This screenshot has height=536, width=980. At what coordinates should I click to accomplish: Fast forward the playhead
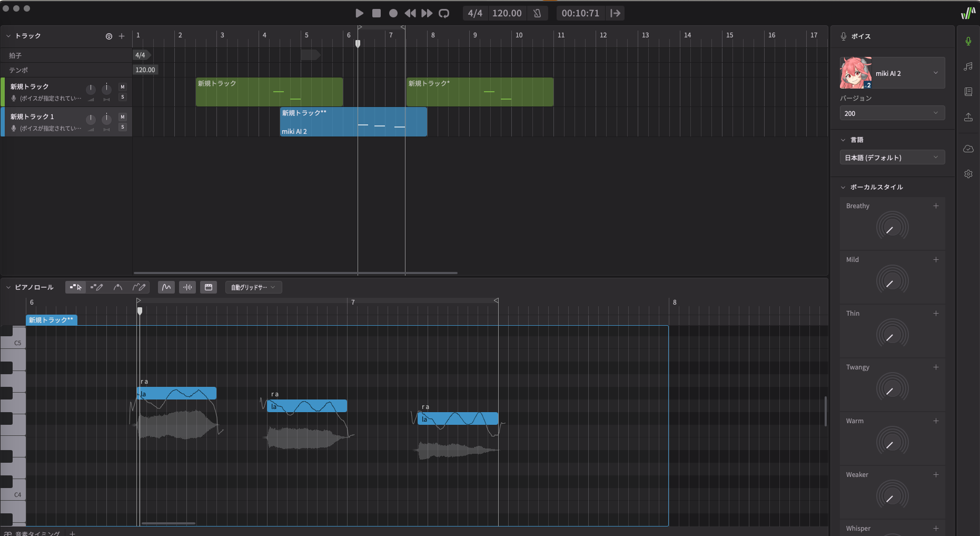[x=427, y=13]
